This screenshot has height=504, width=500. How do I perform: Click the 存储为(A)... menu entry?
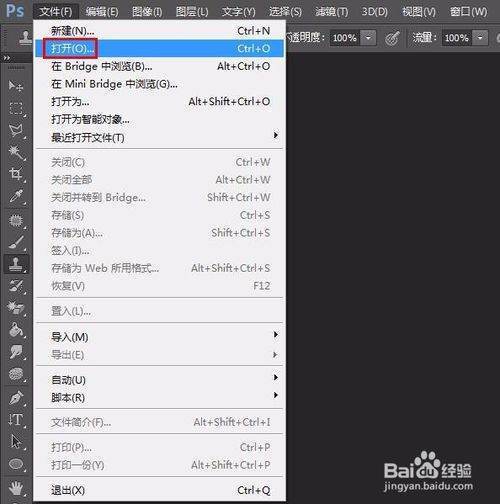(160, 233)
